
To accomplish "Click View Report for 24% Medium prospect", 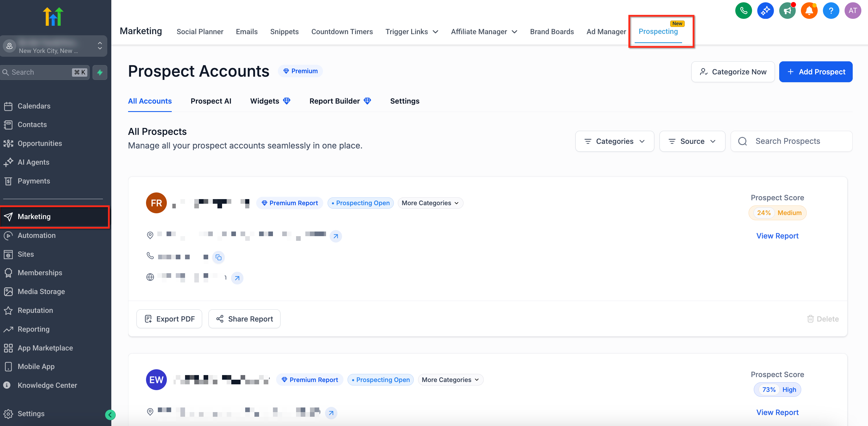I will (x=777, y=236).
